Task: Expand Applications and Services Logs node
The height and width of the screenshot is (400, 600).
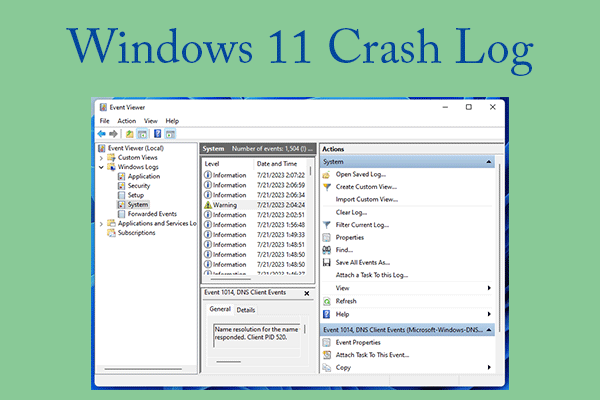Action: [101, 223]
